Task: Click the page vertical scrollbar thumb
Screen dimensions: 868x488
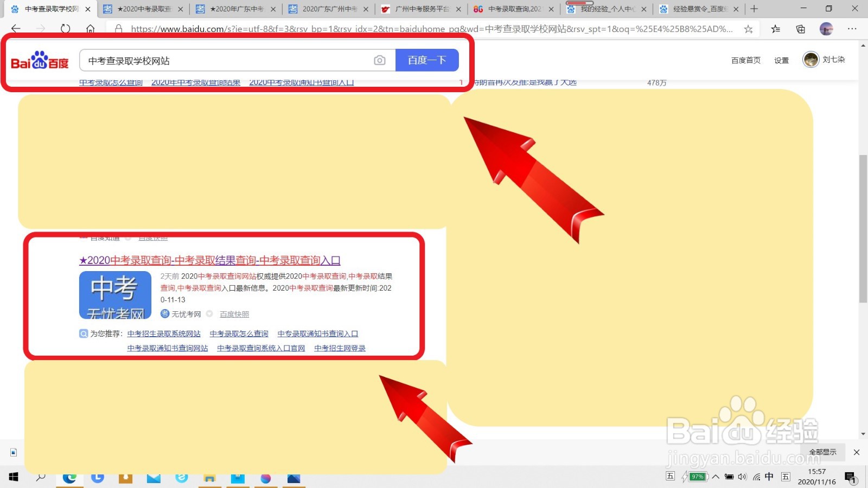Action: (863, 229)
